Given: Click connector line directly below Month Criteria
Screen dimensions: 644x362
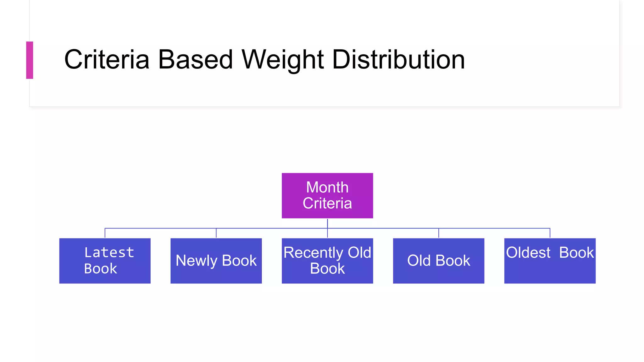Looking at the screenshot, I should 327,223.
